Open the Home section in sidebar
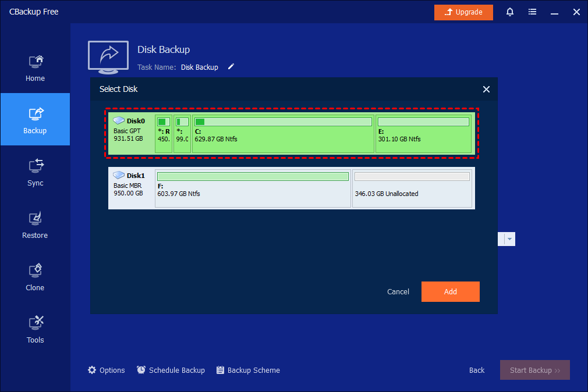Image resolution: width=588 pixels, height=392 pixels. (35, 68)
